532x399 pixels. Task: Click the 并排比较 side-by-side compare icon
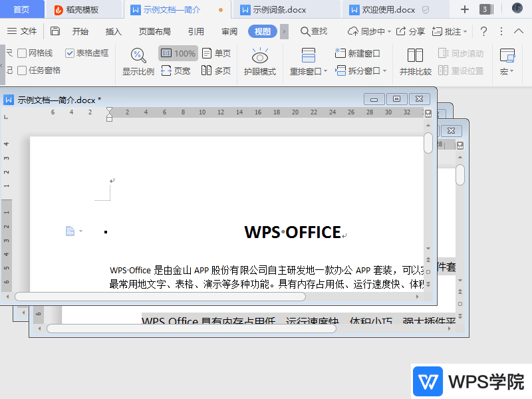click(x=415, y=62)
